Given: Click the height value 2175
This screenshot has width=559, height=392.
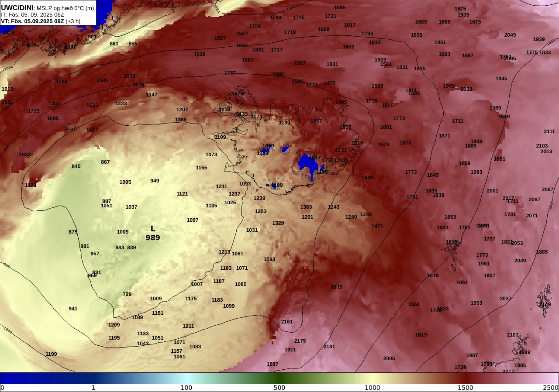Looking at the screenshot, I should [x=300, y=341].
